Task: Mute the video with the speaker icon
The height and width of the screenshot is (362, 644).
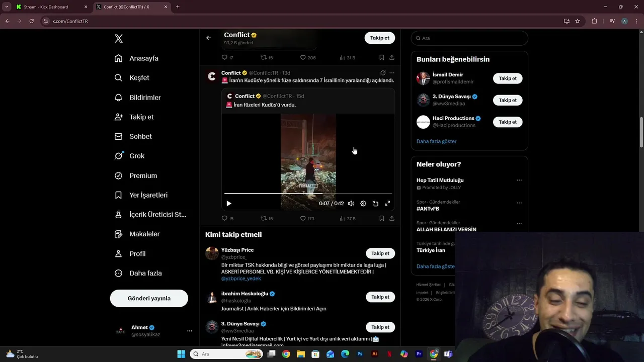Action: (351, 204)
